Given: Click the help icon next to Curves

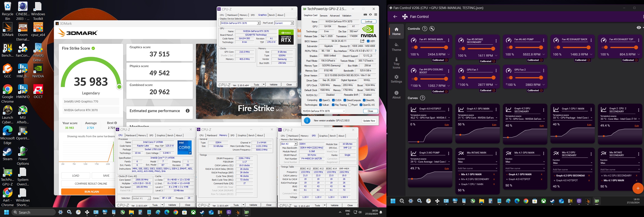Looking at the screenshot, I should pyautogui.click(x=422, y=98).
